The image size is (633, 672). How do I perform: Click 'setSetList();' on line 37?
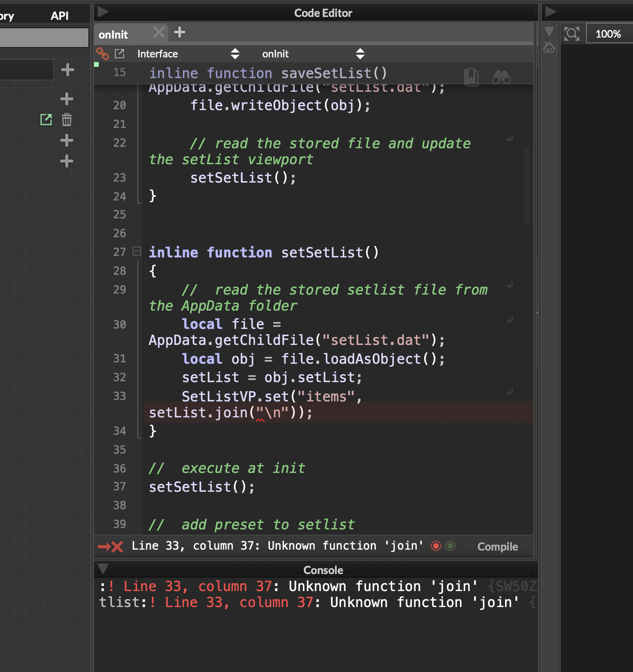[202, 487]
